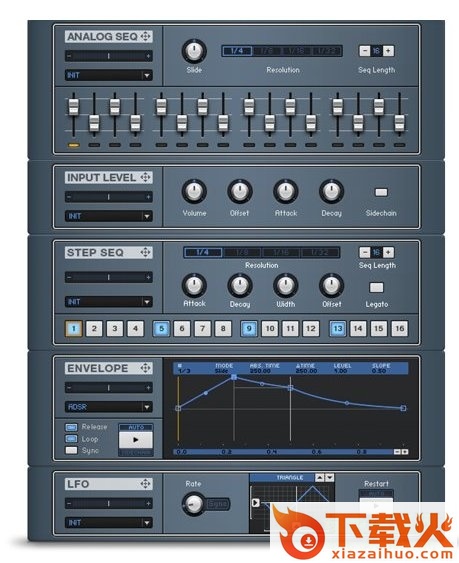Adjust the Analog Seq Slide knob
Image resolution: width=459 pixels, height=563 pixels.
pos(194,51)
